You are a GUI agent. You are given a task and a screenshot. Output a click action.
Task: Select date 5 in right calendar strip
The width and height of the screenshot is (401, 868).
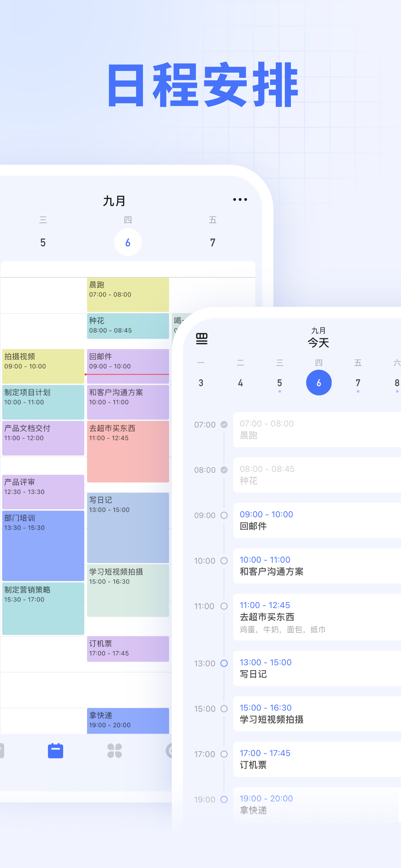pyautogui.click(x=280, y=383)
